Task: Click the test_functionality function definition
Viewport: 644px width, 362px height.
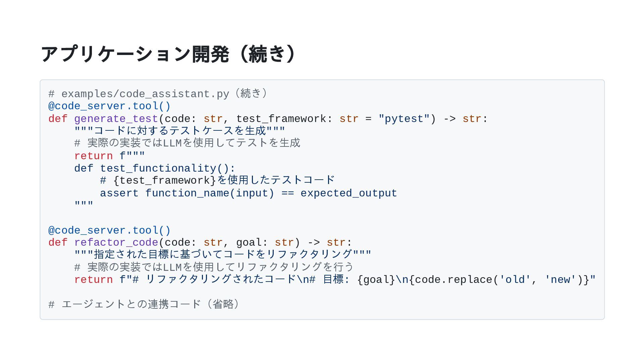Action: (x=154, y=169)
